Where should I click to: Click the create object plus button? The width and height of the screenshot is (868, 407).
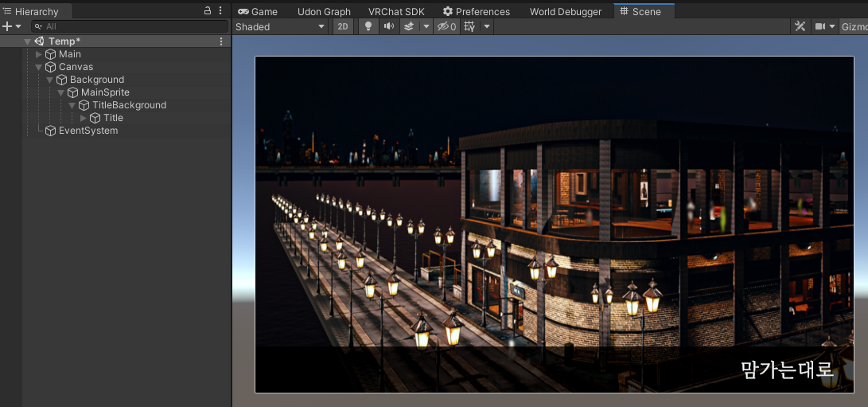click(12, 26)
